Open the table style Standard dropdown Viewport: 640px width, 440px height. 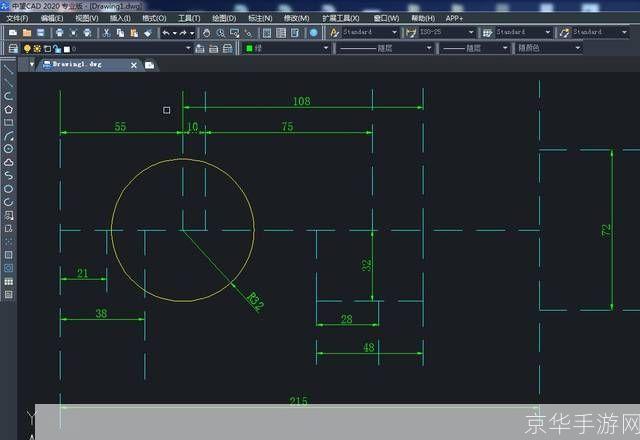click(x=548, y=32)
